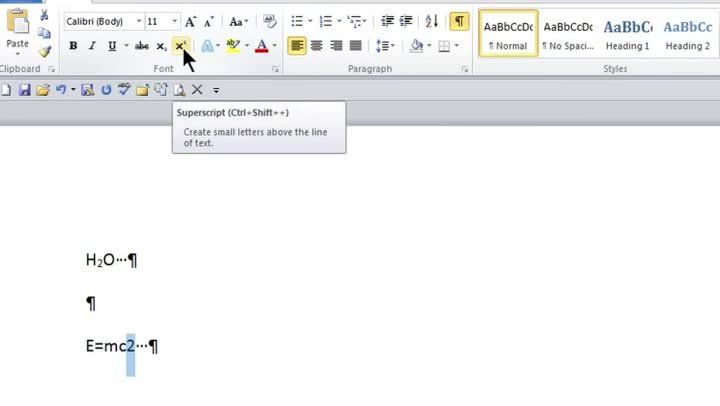The width and height of the screenshot is (720, 406).
Task: Apply Subscript formatting
Action: pyautogui.click(x=161, y=46)
